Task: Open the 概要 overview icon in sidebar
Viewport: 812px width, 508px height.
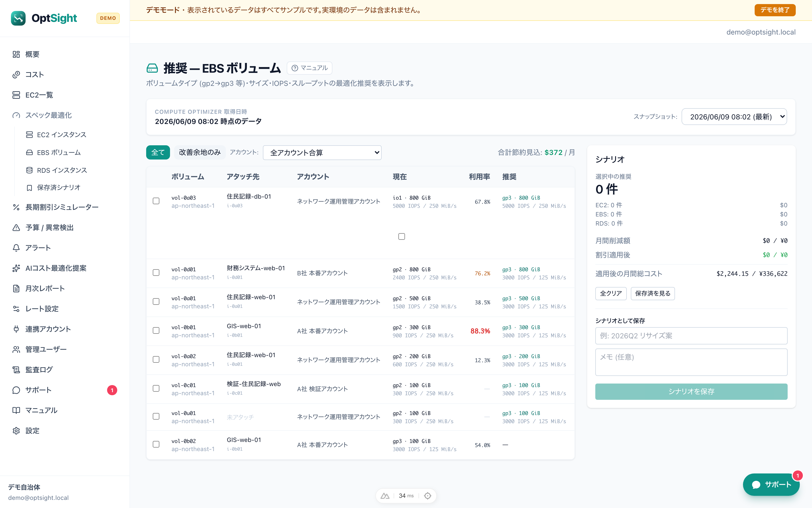Action: point(16,54)
